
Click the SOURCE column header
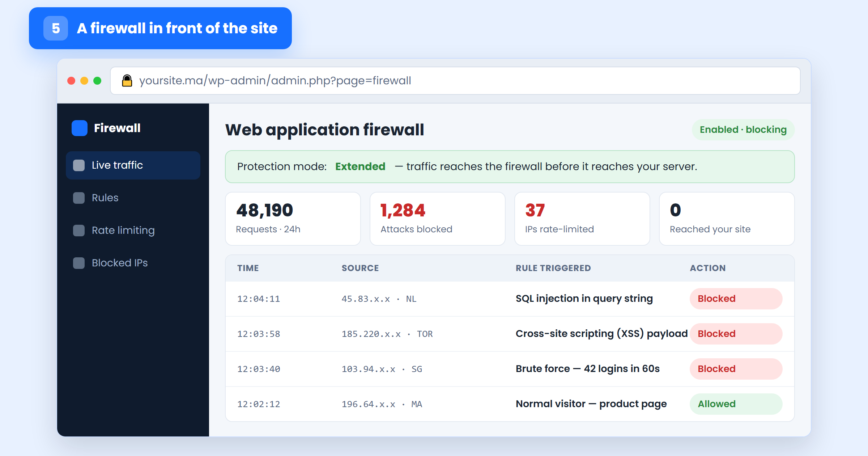360,268
